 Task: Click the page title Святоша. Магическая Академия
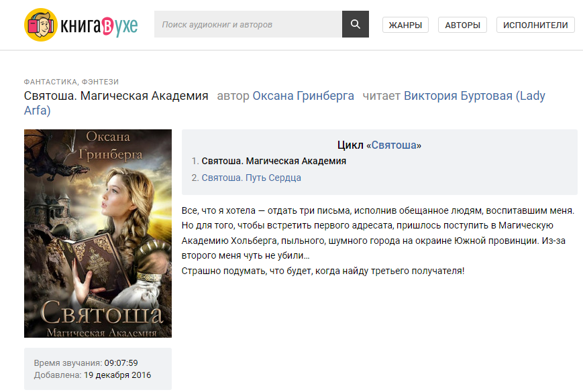click(116, 96)
